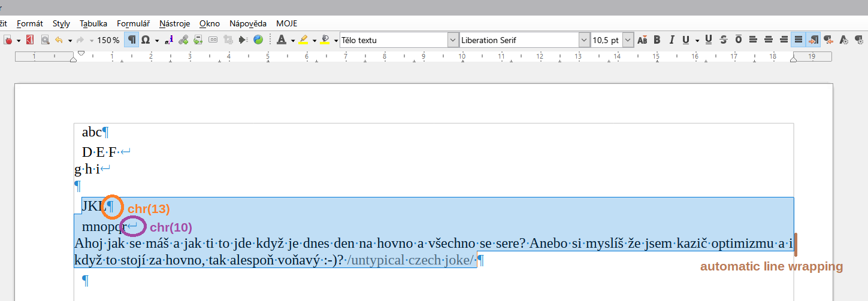Viewport: 868px width, 301px height.
Task: Click the word JKL in document
Action: click(93, 206)
